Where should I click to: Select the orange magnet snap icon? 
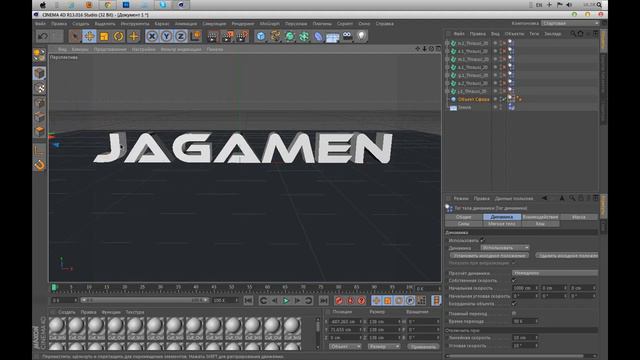click(x=40, y=165)
